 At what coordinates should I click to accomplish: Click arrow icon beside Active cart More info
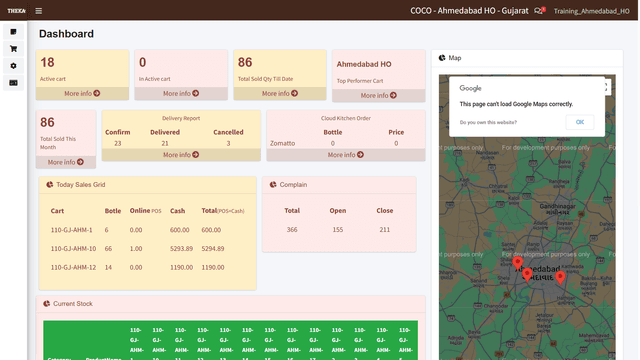pos(97,93)
